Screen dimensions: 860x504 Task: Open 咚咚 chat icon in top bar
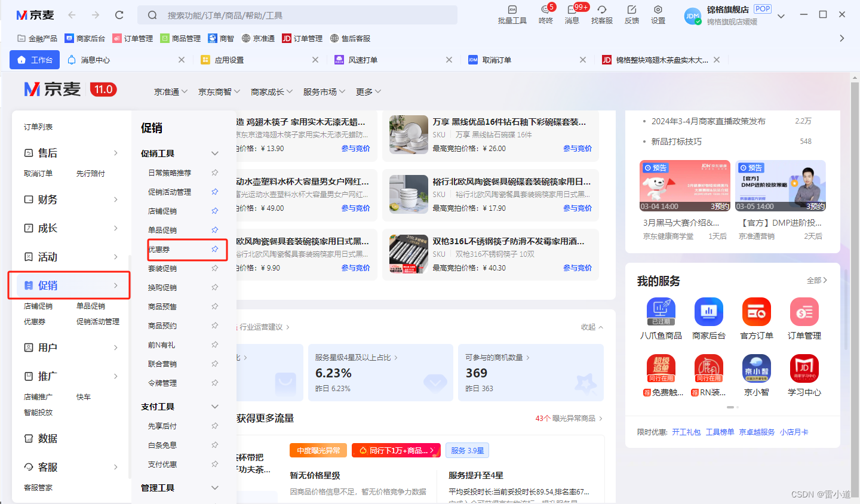[546, 14]
